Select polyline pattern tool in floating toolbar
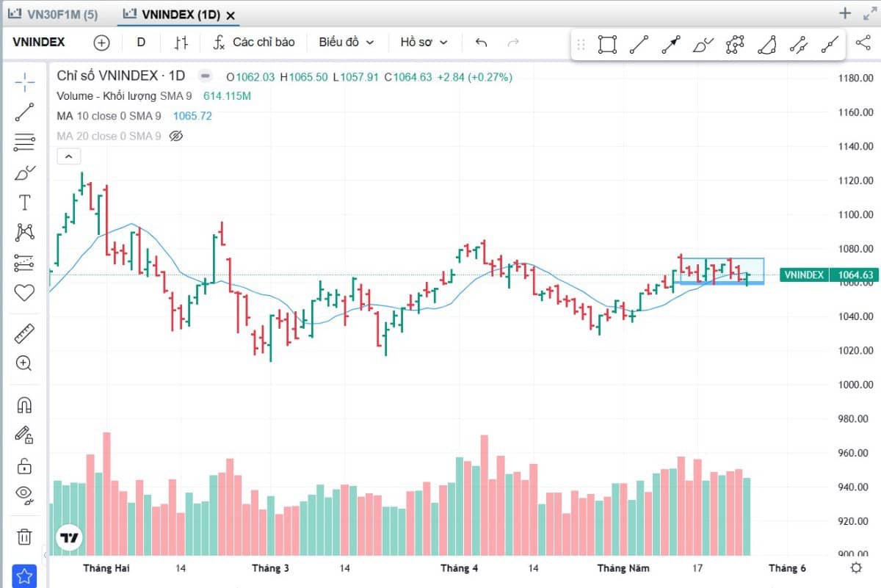Screen dimensions: 881x588 pos(734,45)
